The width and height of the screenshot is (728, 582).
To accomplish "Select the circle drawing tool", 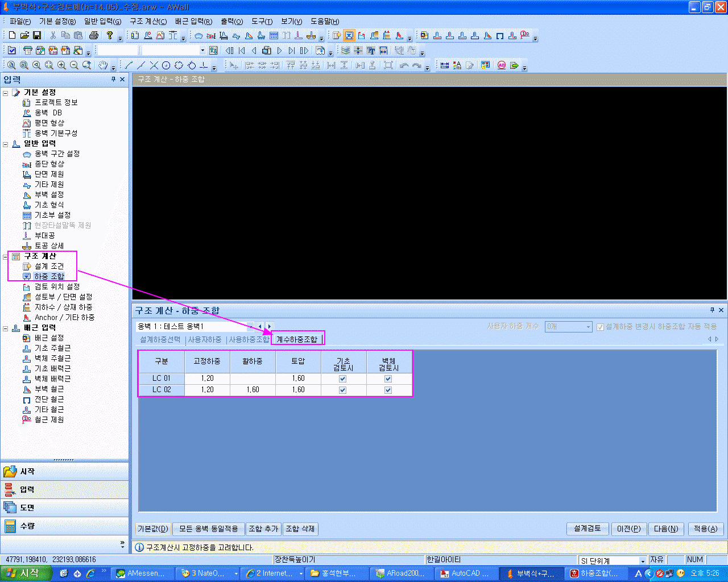I will [166, 65].
